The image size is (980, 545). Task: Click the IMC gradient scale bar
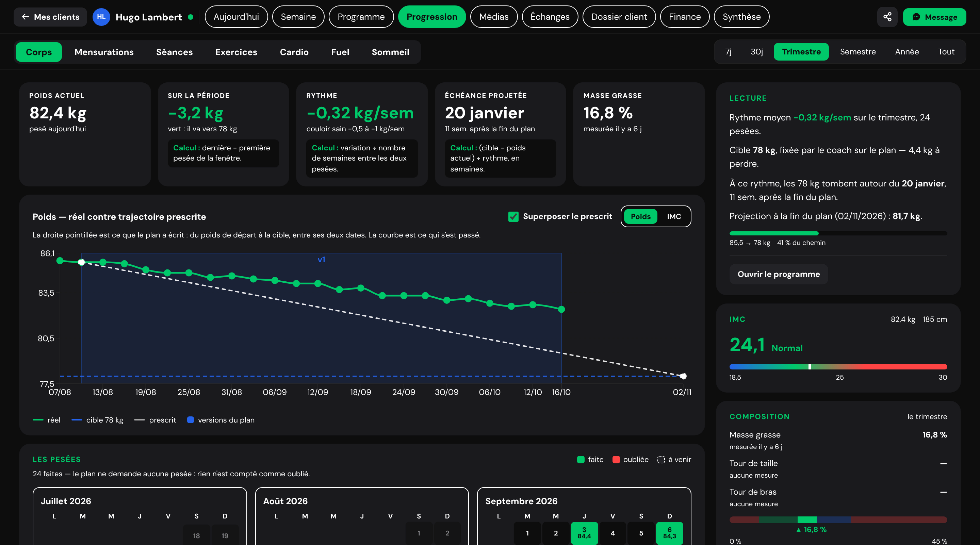point(838,367)
